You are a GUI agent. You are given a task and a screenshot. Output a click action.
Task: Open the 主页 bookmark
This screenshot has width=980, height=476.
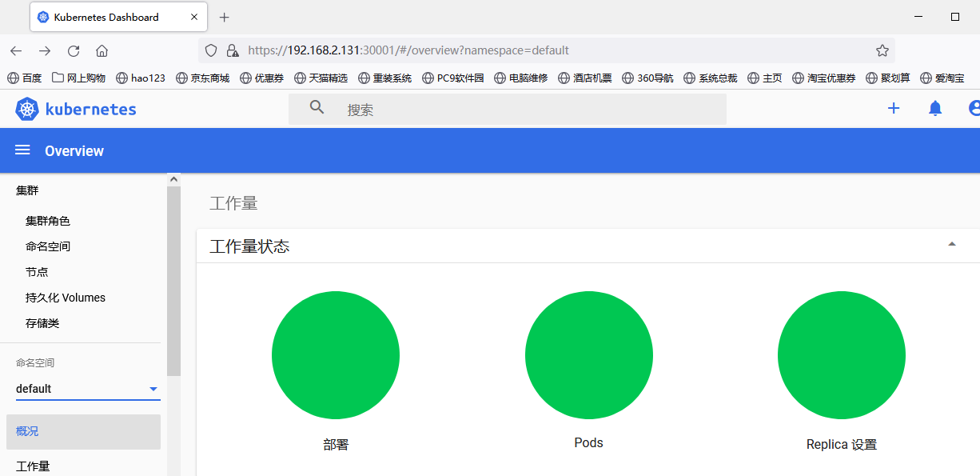pyautogui.click(x=765, y=78)
